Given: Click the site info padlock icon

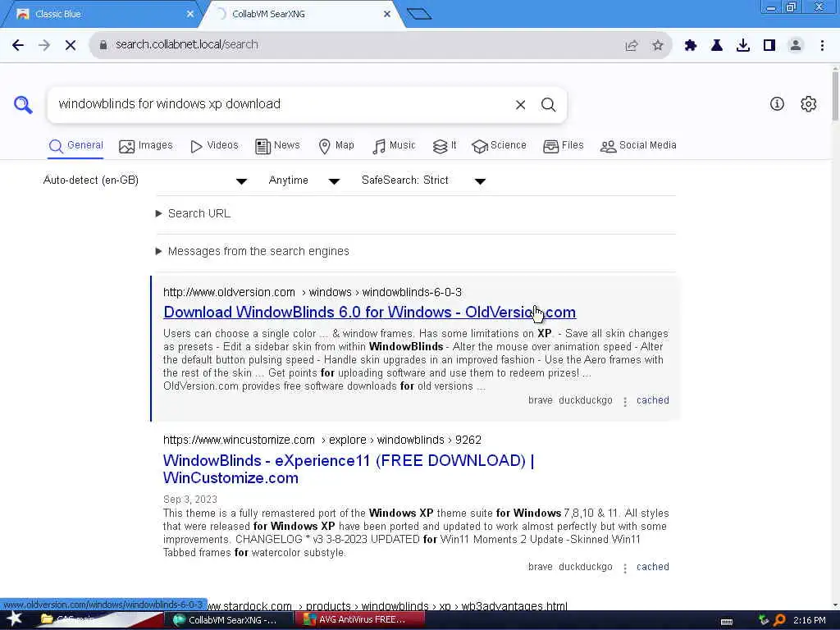Looking at the screenshot, I should click(103, 45).
